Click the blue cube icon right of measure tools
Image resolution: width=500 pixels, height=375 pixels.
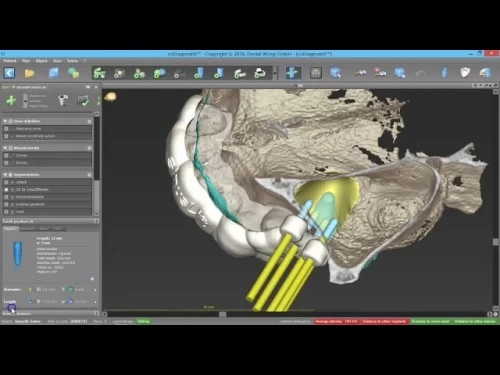click(x=400, y=73)
